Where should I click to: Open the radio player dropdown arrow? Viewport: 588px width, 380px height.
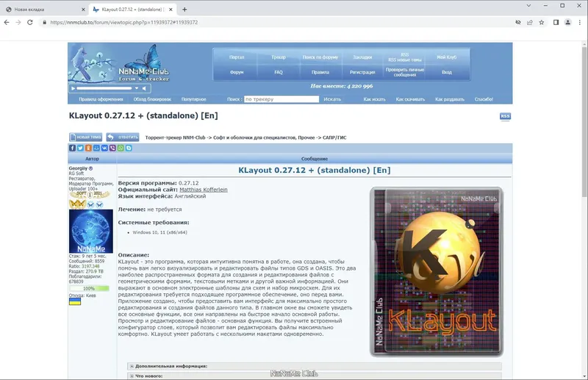pos(137,88)
